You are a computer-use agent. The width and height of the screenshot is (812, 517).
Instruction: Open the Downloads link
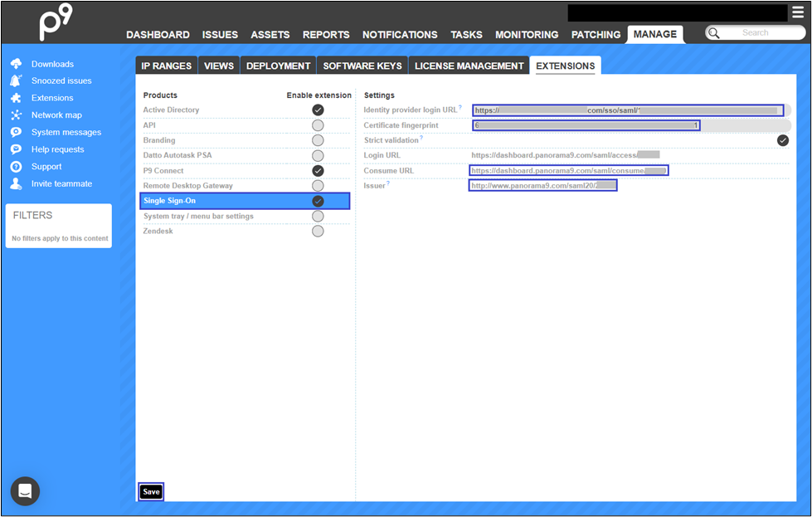coord(52,64)
